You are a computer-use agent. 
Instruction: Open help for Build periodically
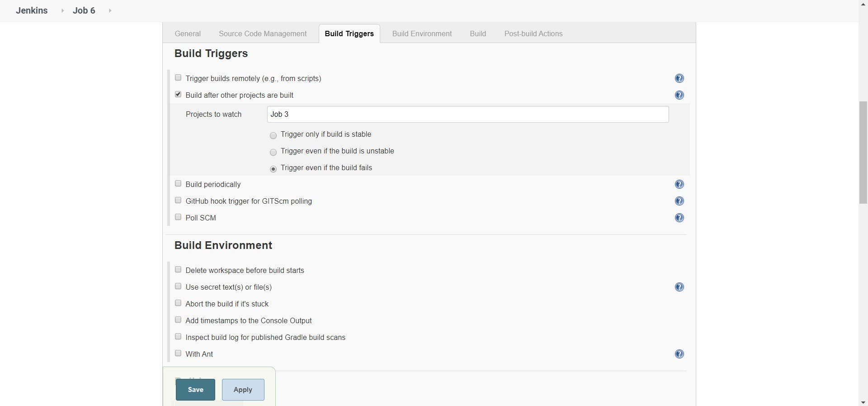679,184
